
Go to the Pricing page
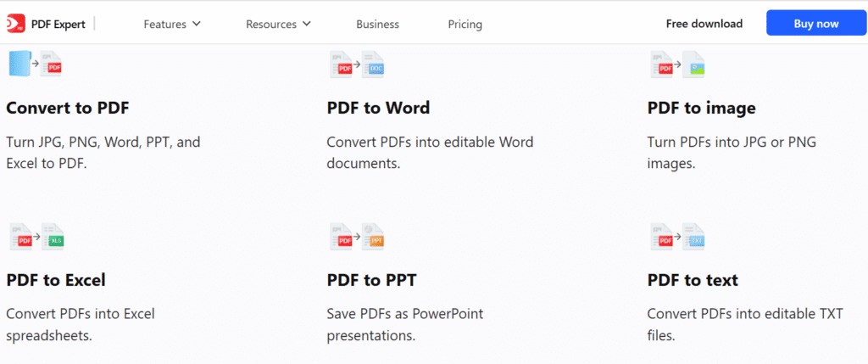[465, 25]
